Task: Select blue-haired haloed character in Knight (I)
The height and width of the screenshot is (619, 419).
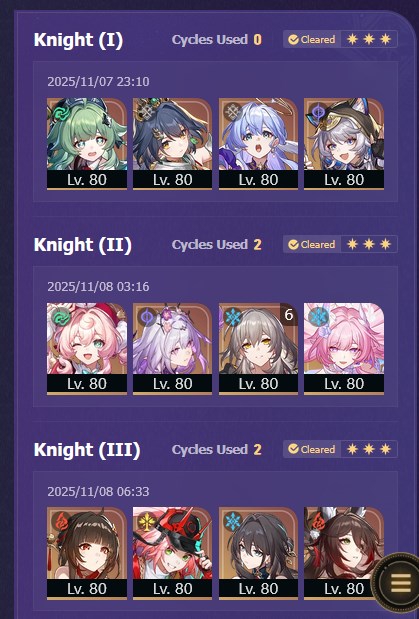Action: [258, 144]
